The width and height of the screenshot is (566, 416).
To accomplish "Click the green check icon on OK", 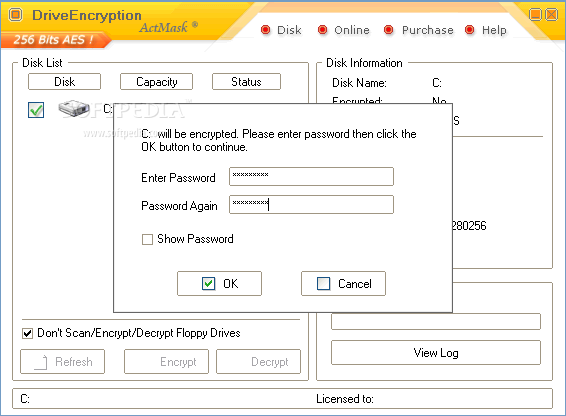I will [x=208, y=283].
